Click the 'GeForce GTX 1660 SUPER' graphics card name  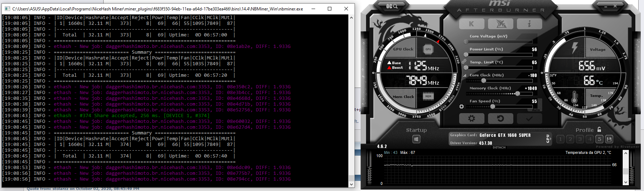point(505,135)
